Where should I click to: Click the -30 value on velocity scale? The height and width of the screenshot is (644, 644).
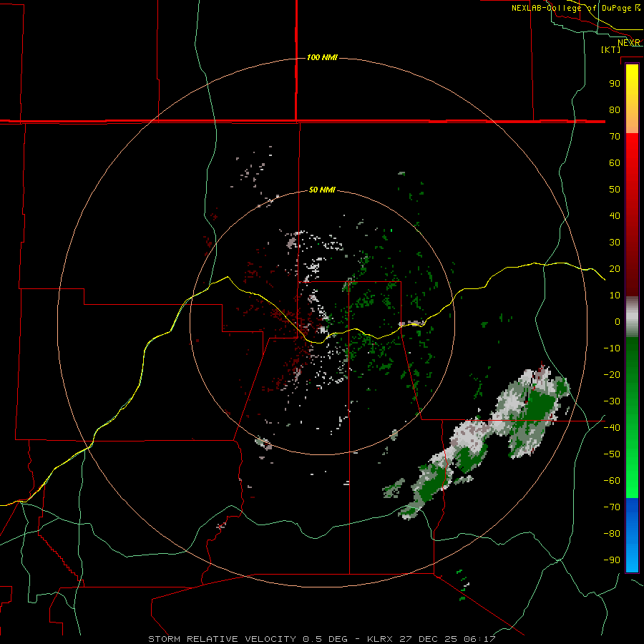(x=612, y=401)
